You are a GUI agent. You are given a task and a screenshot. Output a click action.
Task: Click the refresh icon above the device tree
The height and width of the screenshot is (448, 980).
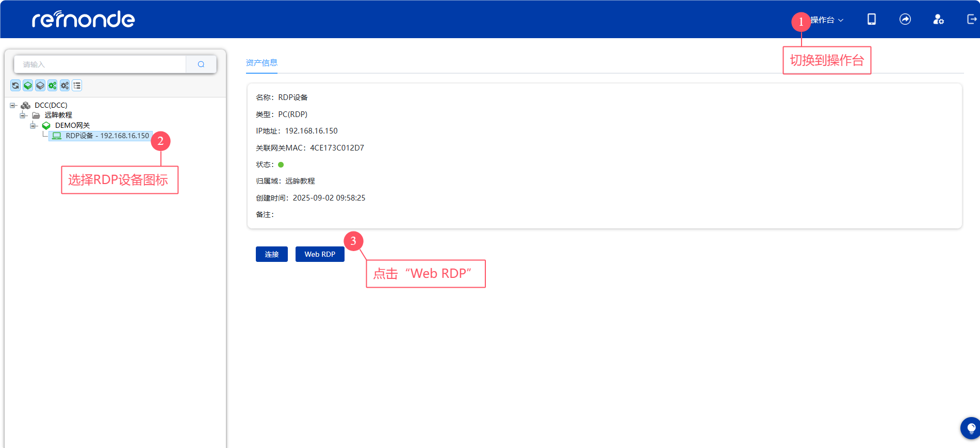click(x=15, y=86)
